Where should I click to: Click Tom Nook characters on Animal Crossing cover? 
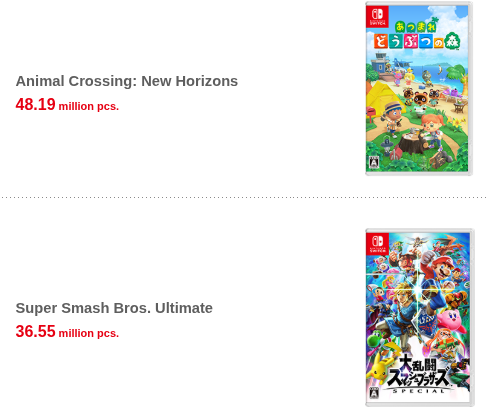tap(421, 97)
